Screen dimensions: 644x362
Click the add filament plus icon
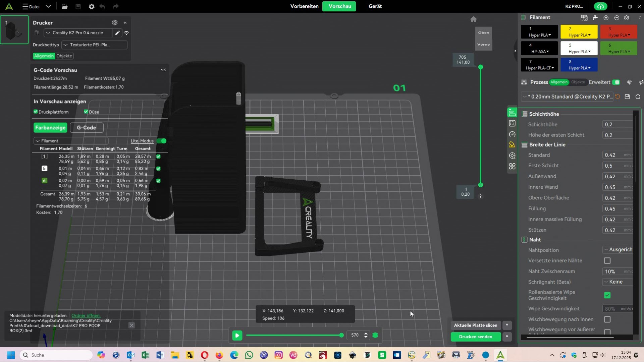point(606,18)
